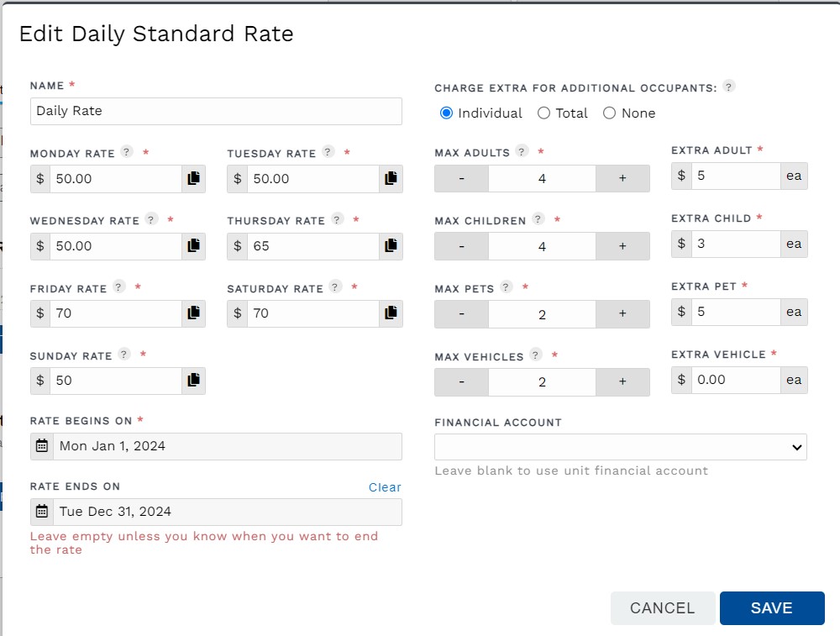Select the Individual charge option
Viewport: 840px width, 636px height.
pos(446,113)
